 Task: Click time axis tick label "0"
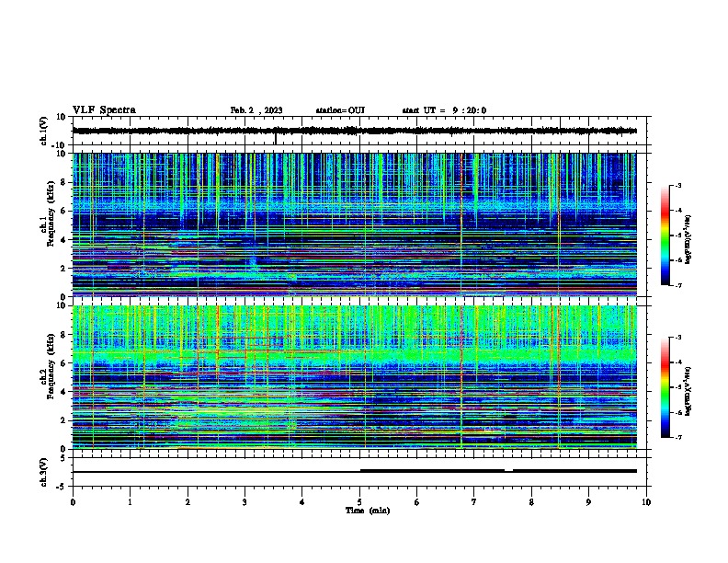(73, 502)
